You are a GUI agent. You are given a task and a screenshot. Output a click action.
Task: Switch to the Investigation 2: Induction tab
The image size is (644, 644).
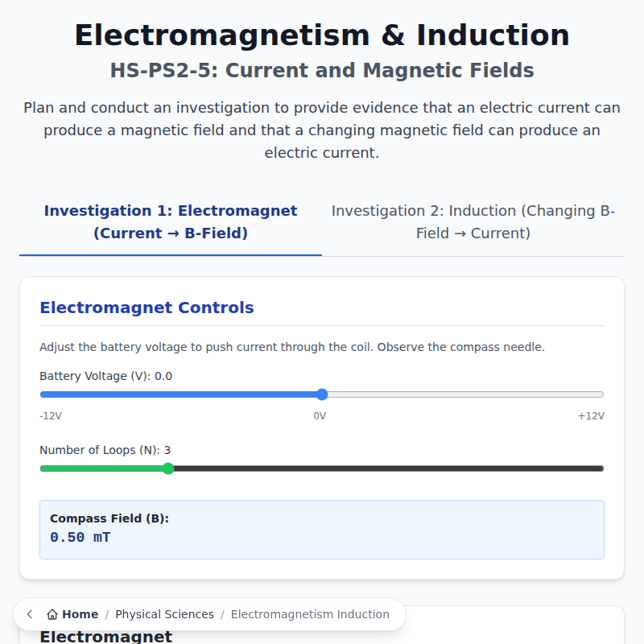[x=473, y=221]
